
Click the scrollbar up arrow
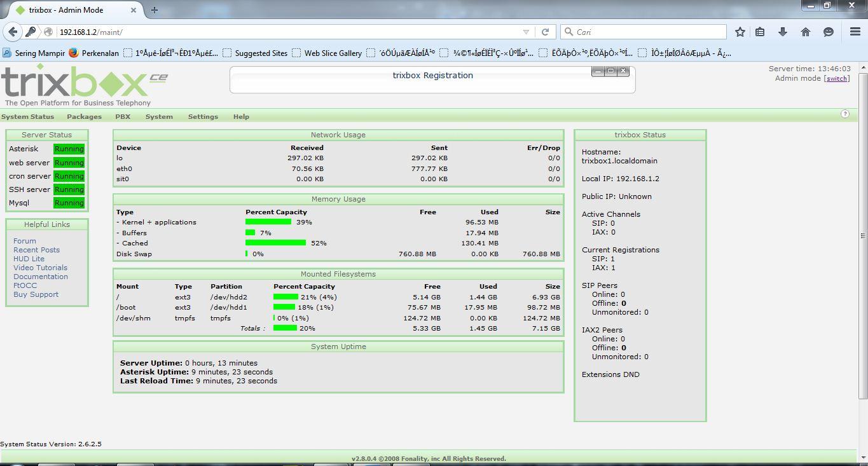862,69
